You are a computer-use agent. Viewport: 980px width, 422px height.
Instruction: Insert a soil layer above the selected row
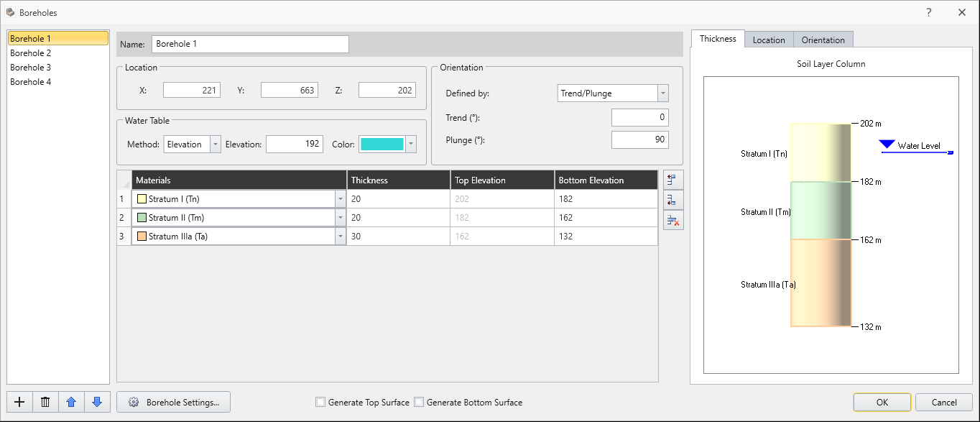[673, 180]
